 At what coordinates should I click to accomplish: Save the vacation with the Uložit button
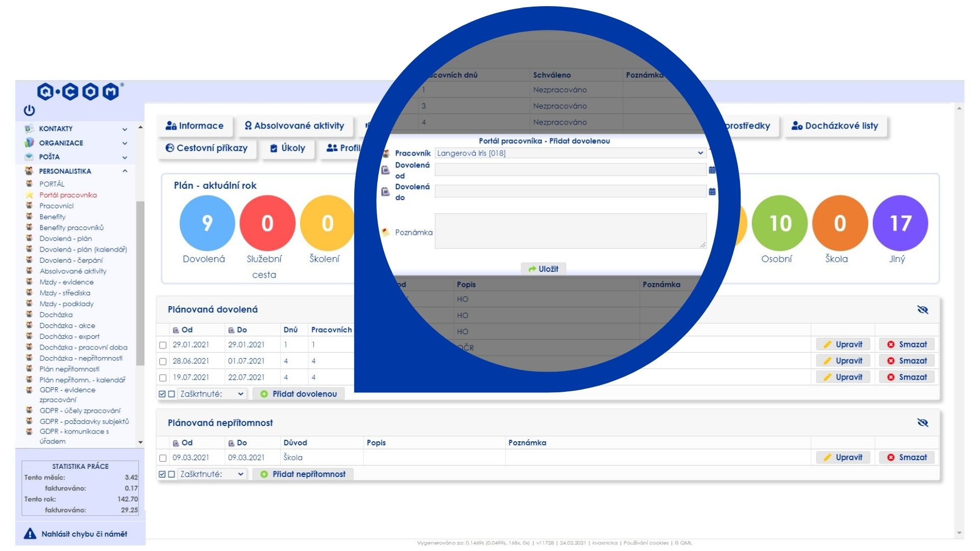[x=543, y=269]
